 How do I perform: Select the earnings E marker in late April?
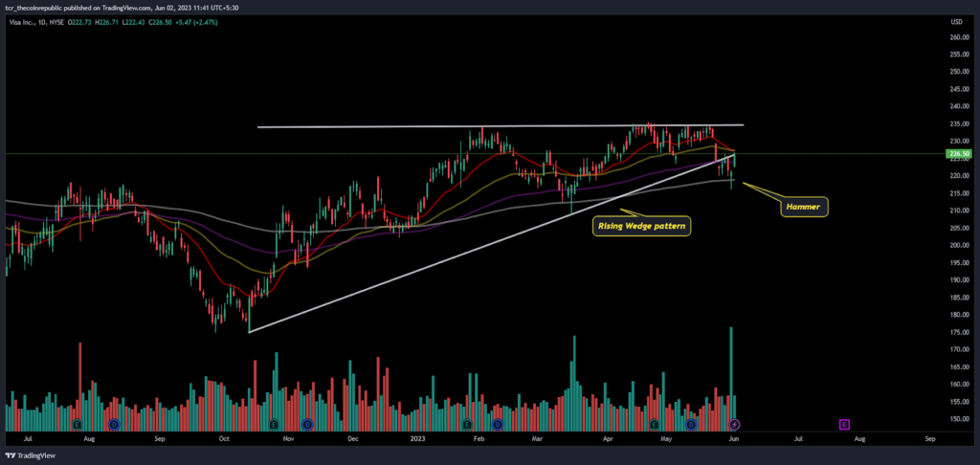(x=654, y=425)
